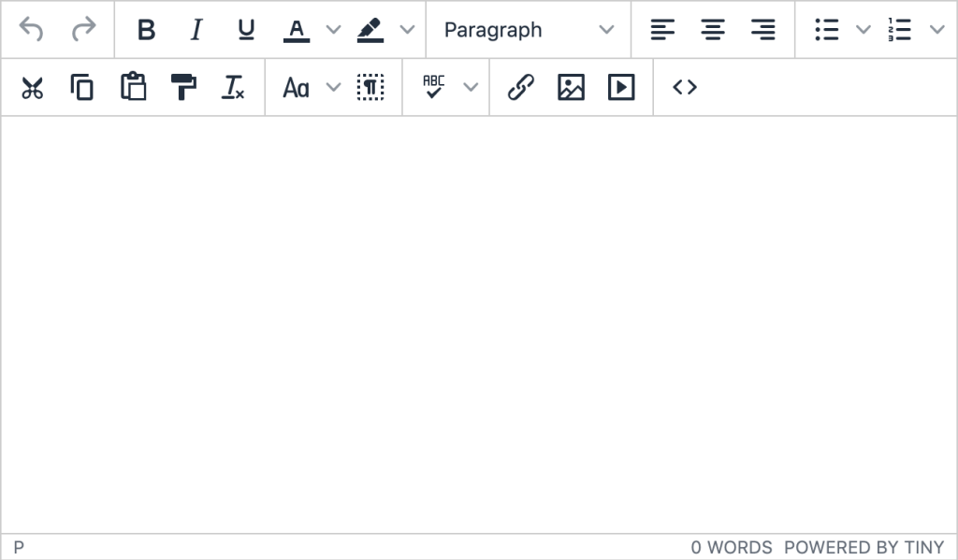Open the Paragraph format dropdown
The image size is (958, 560).
[x=529, y=30]
